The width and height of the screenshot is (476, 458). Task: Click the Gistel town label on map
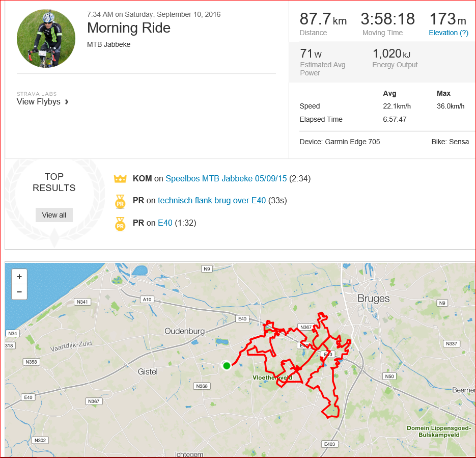[x=148, y=372]
